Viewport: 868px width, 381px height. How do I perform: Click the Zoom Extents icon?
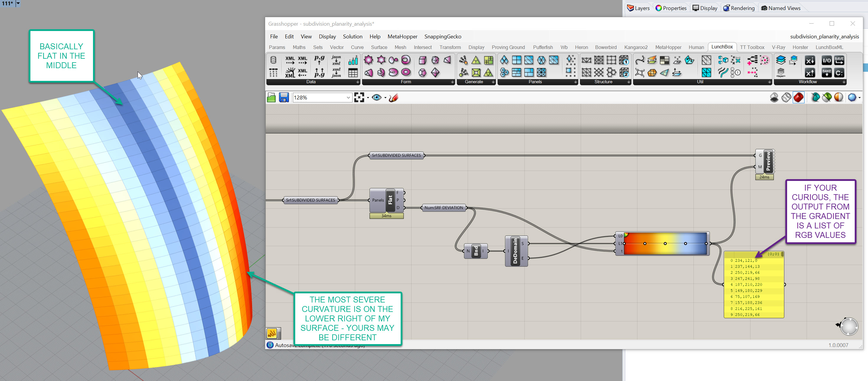click(359, 98)
